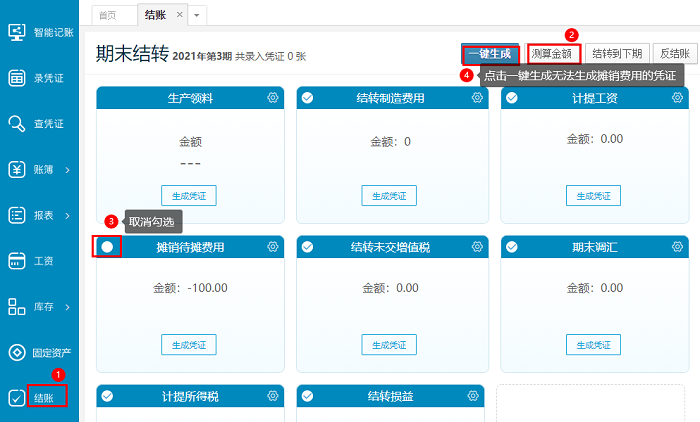
Task: Click 生成凭证 on 结转未交增值税 card
Action: click(391, 344)
